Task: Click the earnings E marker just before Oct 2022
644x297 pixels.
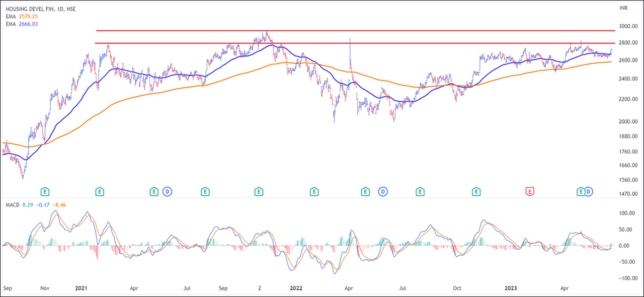Action: pyautogui.click(x=420, y=191)
